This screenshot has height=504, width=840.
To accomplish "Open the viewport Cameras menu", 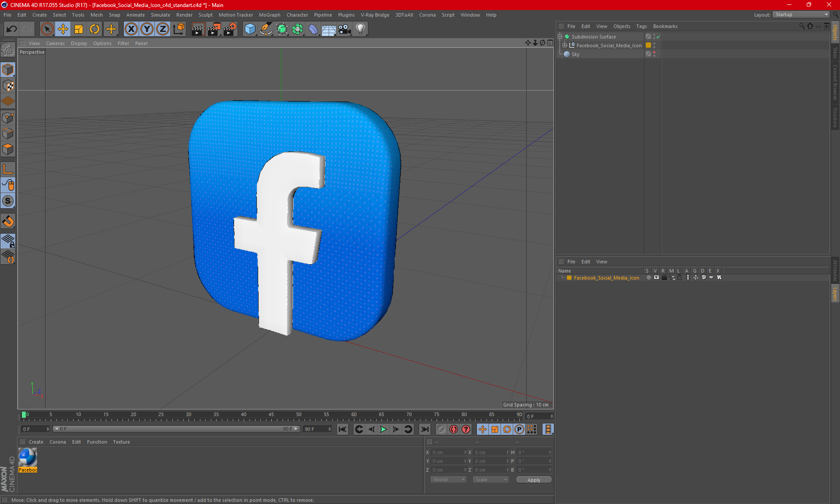I will [55, 43].
